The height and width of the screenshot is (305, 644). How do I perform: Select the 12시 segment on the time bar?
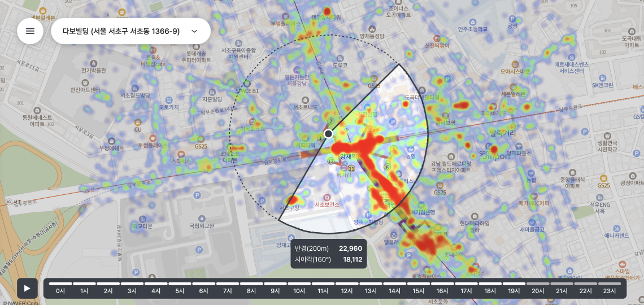[x=347, y=287]
